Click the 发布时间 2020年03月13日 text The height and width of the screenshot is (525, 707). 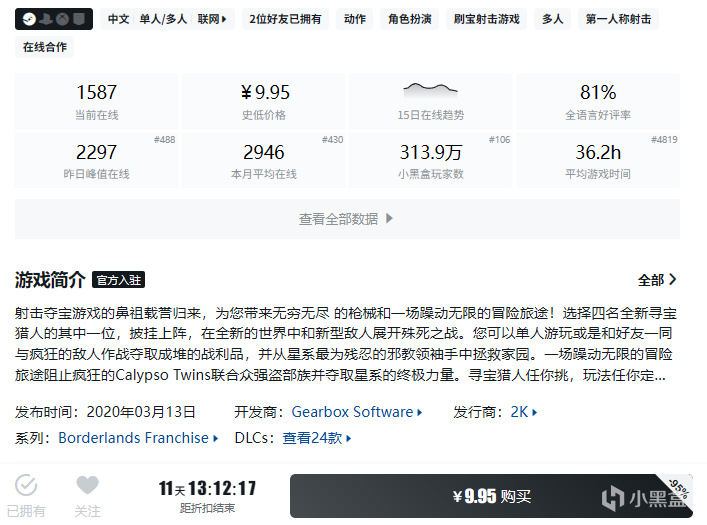pyautogui.click(x=105, y=412)
